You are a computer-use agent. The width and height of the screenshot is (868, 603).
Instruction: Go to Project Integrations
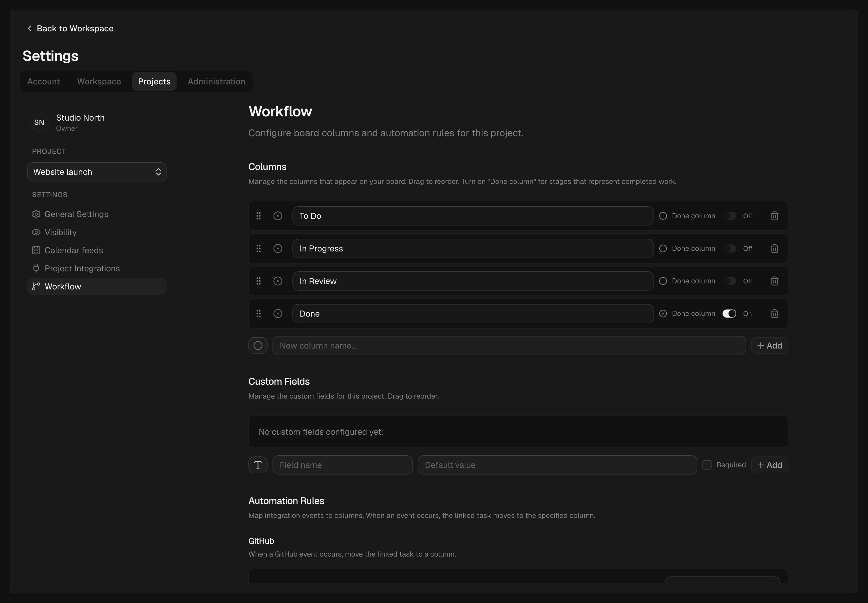tap(97, 268)
